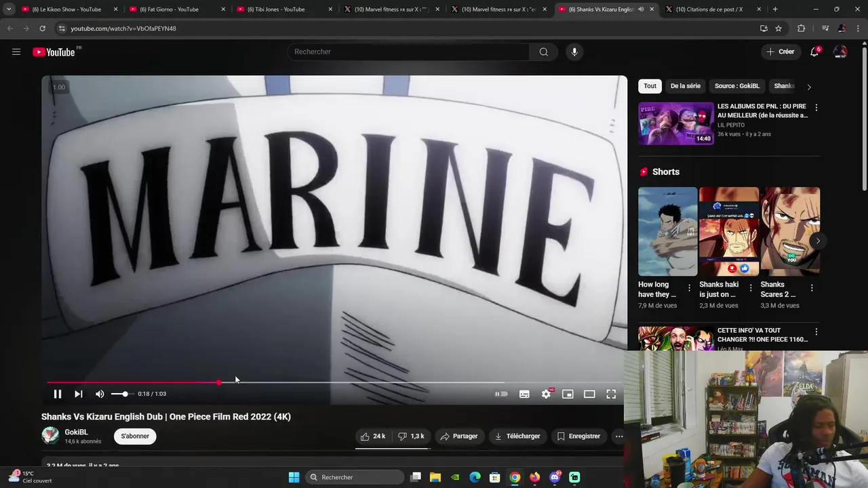
Task: Seek on the video progress bar
Action: 334,383
